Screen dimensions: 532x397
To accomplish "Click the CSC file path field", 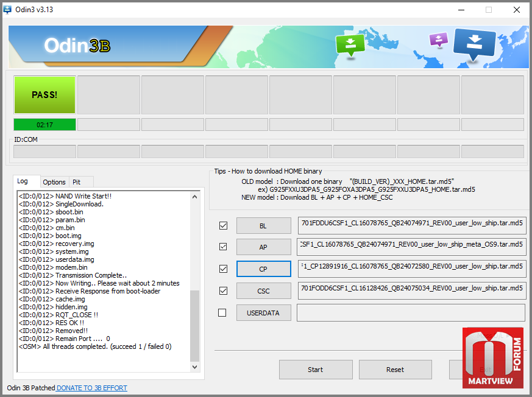I will [x=412, y=290].
